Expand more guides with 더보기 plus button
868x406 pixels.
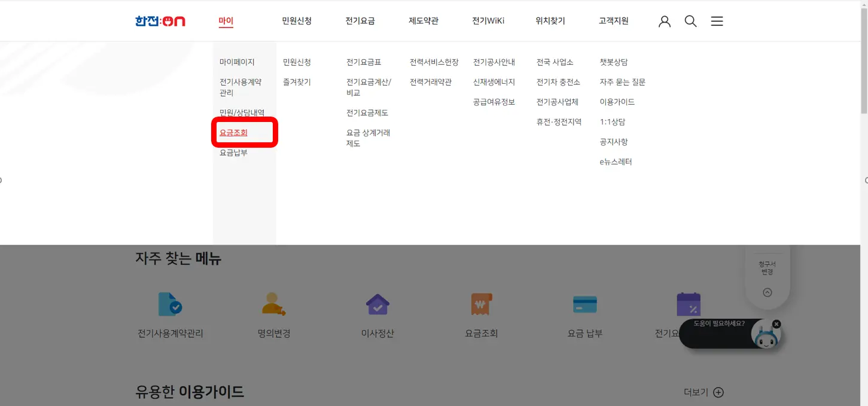pos(718,392)
